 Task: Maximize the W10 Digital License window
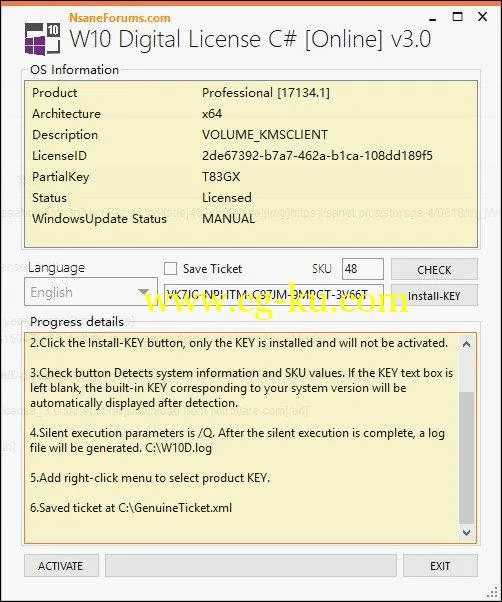coord(457,17)
